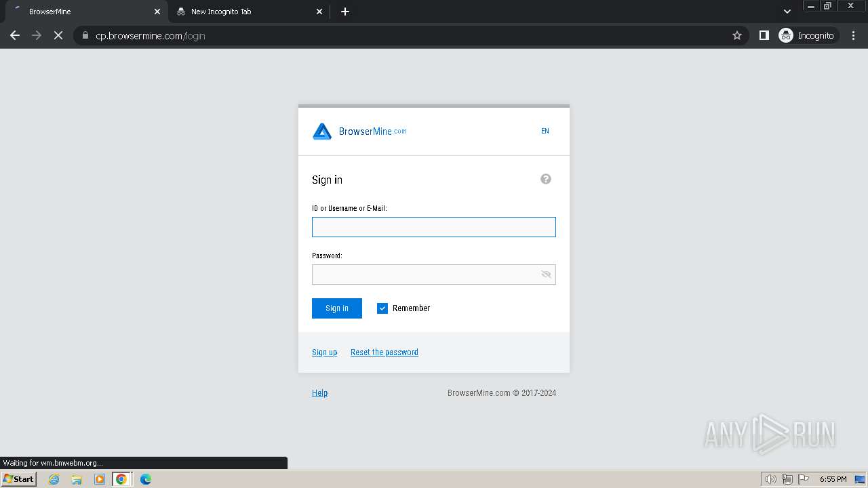This screenshot has width=868, height=488.
Task: Go back with the browser back arrow
Action: 15,35
